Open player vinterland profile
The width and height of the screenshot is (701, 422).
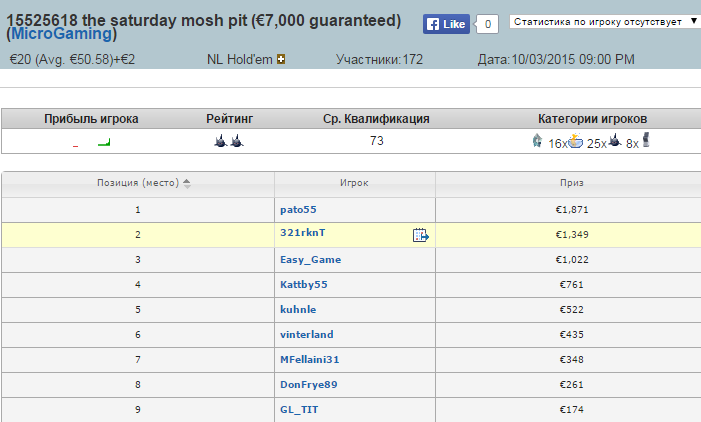coord(307,335)
